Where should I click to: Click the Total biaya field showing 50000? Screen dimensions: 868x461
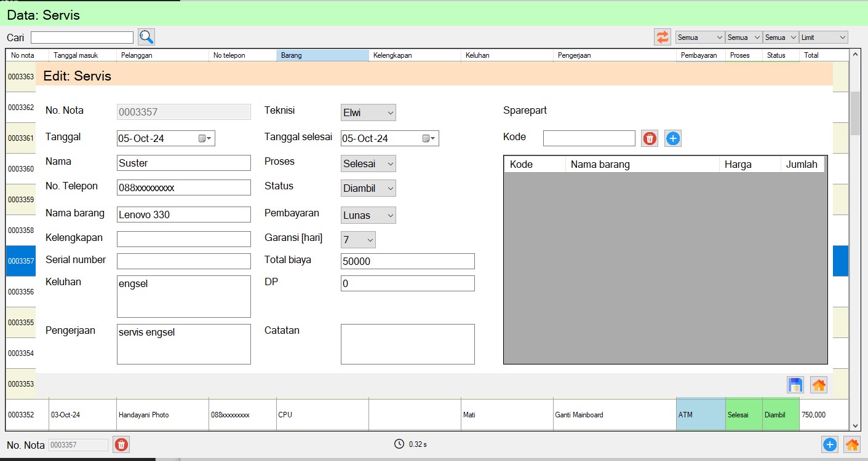[x=408, y=261]
